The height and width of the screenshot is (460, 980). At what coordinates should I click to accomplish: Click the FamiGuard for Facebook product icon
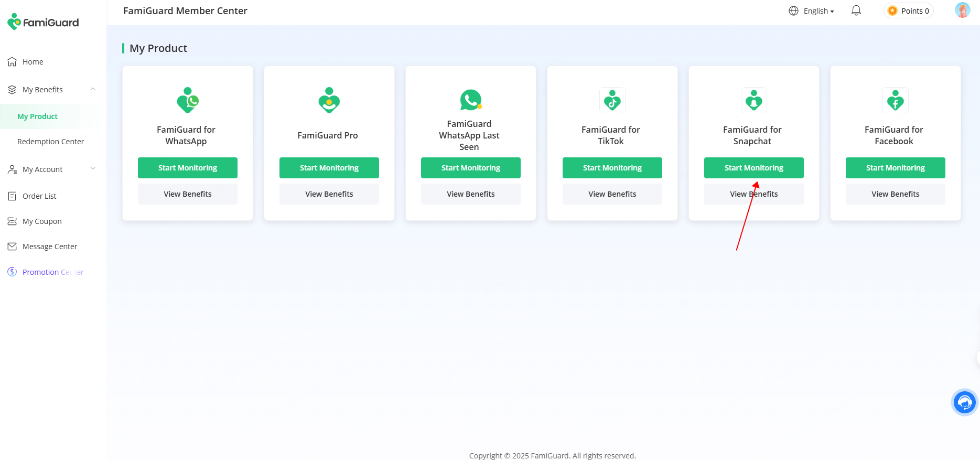(896, 100)
